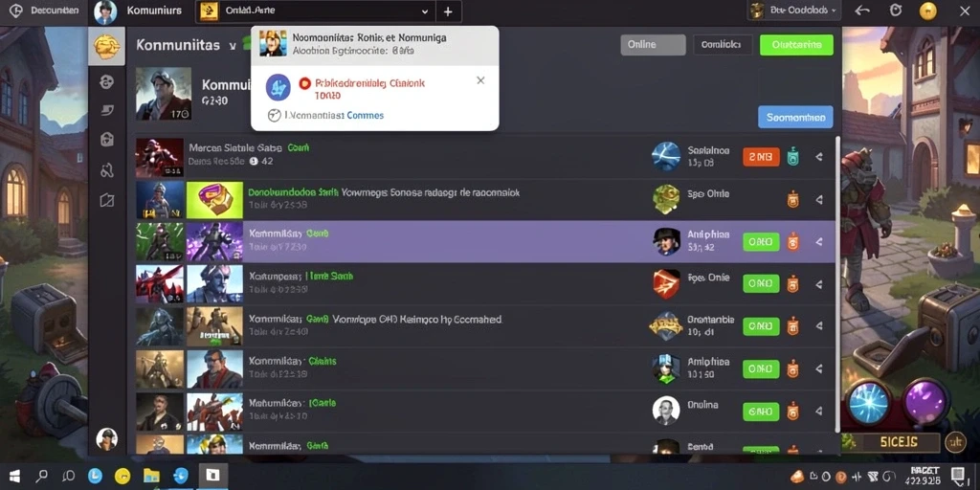Expand arrow at end of Onulina row
This screenshot has width=980, height=490.
(x=819, y=412)
